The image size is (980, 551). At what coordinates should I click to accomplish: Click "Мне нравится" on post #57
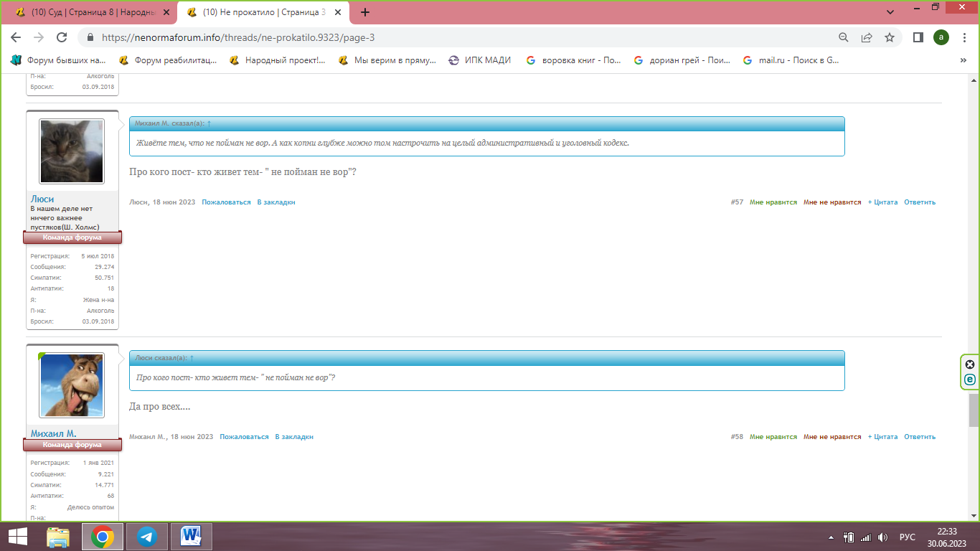point(773,202)
